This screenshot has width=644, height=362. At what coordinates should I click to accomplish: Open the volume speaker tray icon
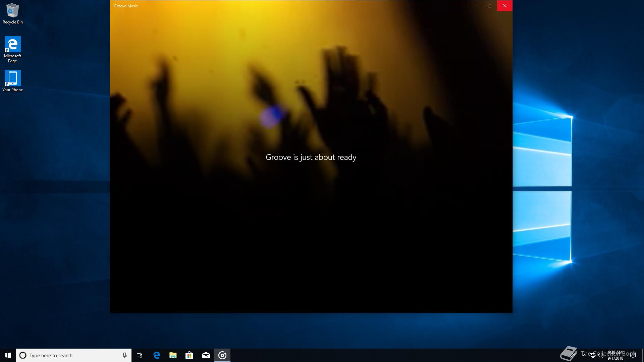601,355
